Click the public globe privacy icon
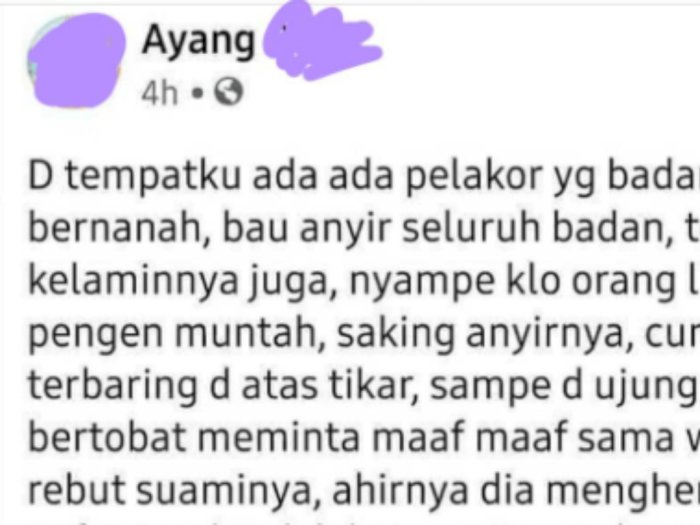Image resolution: width=700 pixels, height=525 pixels. click(228, 92)
